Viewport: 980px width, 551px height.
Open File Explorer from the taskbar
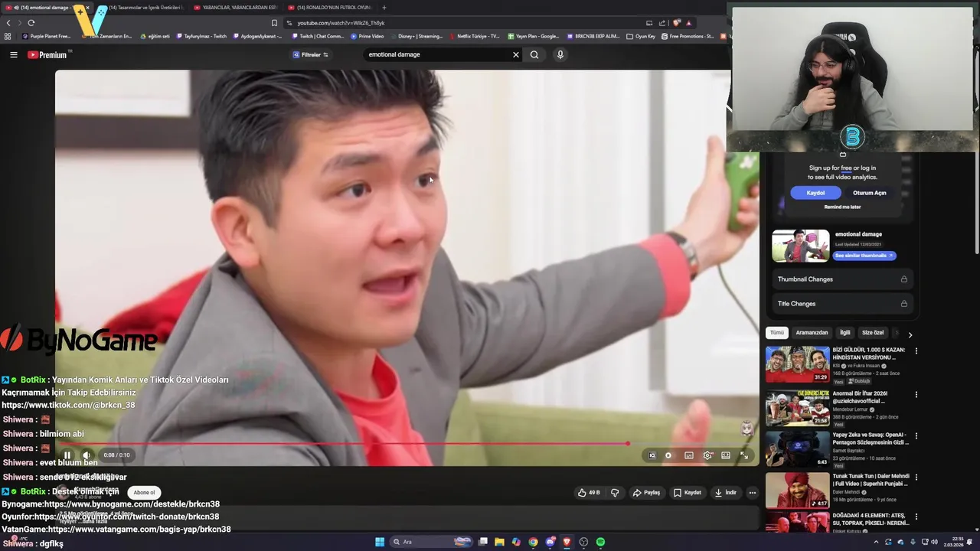pos(499,542)
